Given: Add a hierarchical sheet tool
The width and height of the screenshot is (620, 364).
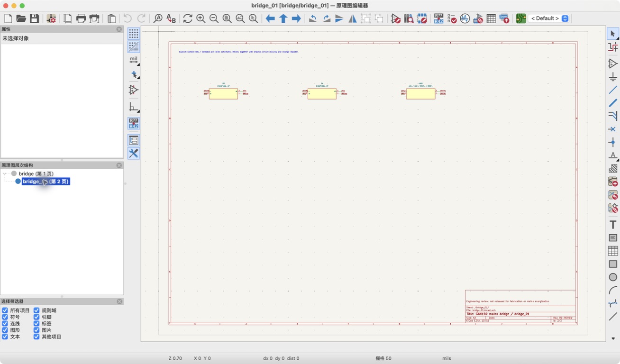Looking at the screenshot, I should click(613, 182).
